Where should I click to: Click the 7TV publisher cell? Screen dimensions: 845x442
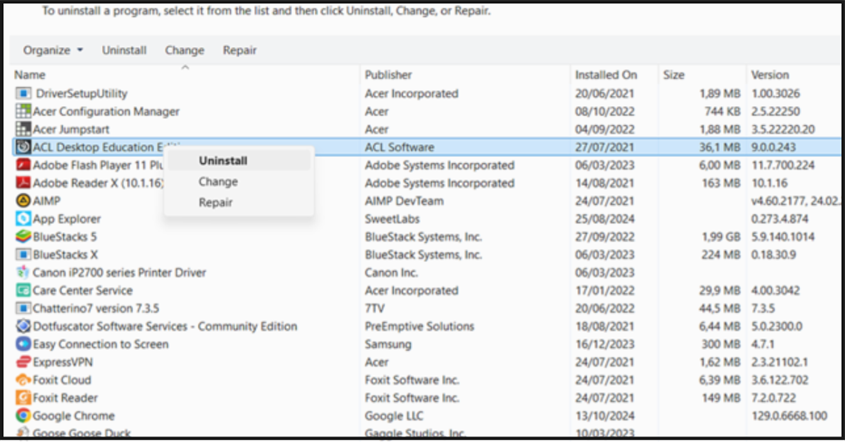[x=375, y=308]
